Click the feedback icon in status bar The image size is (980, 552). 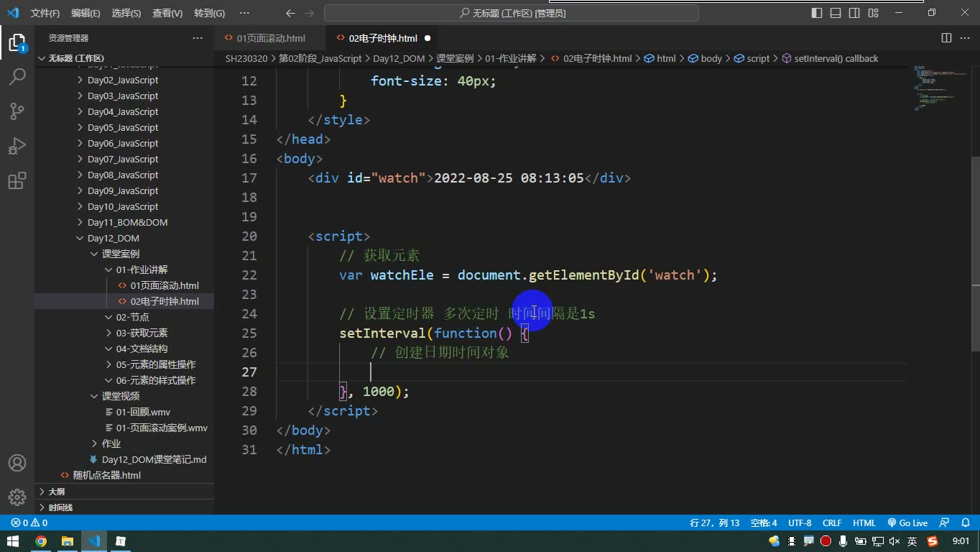tap(944, 523)
